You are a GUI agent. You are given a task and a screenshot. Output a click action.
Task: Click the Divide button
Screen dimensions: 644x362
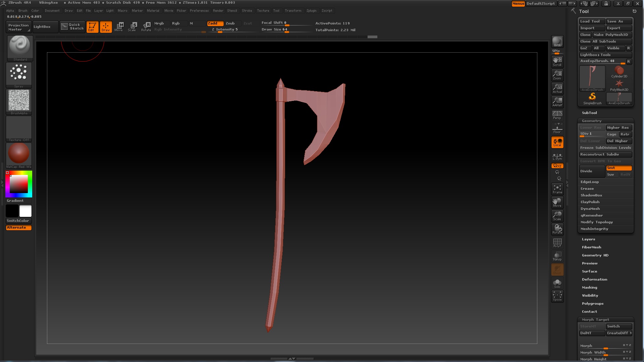[592, 171]
